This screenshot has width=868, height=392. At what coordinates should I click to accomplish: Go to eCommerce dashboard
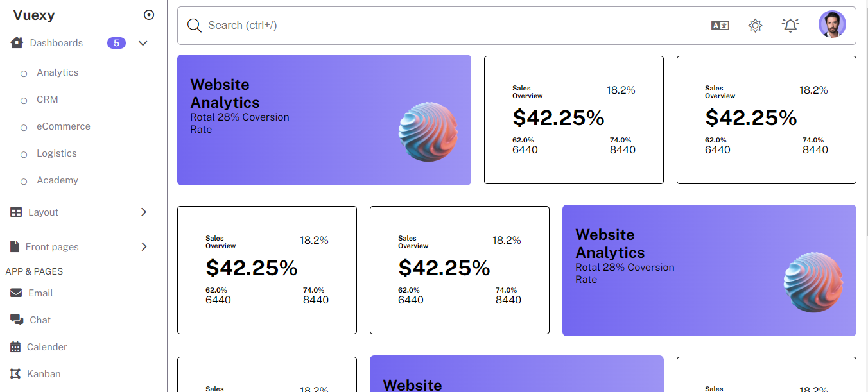click(x=63, y=126)
